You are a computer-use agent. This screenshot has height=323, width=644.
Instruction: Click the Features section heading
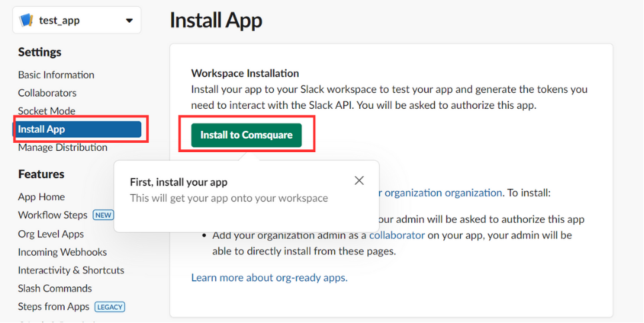pos(41,174)
